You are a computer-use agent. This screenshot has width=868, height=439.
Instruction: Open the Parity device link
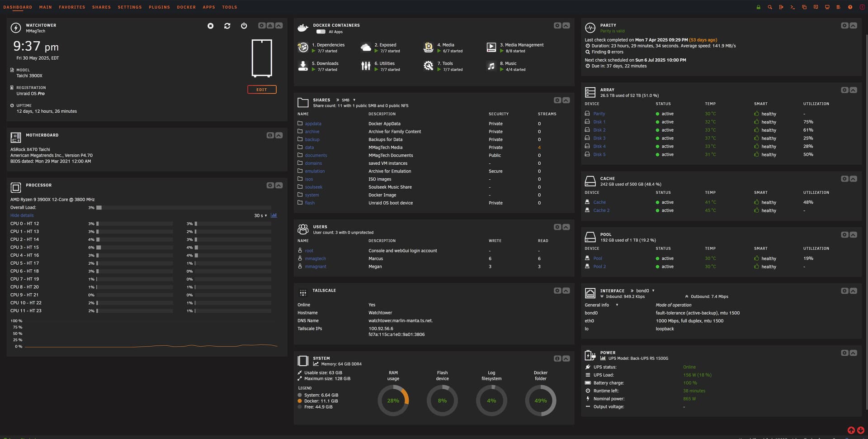tap(599, 114)
